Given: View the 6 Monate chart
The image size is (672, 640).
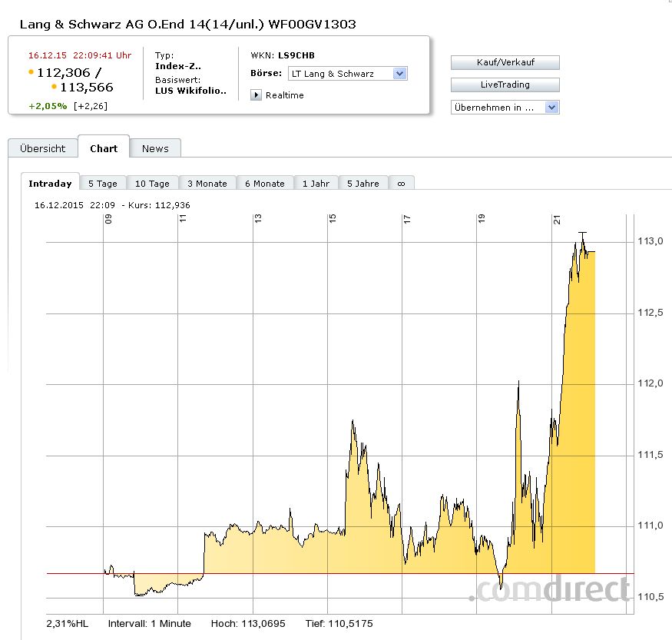Looking at the screenshot, I should click(265, 184).
